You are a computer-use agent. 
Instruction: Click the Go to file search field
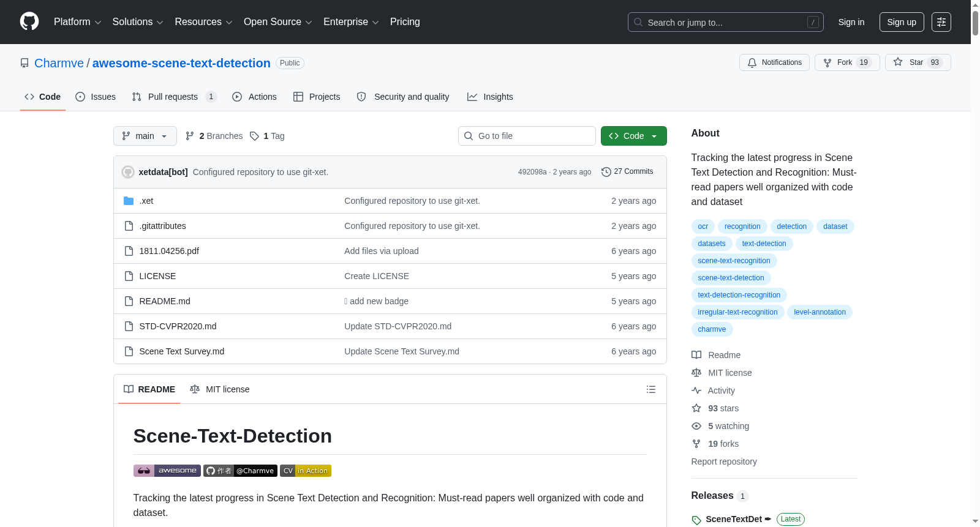coord(527,136)
